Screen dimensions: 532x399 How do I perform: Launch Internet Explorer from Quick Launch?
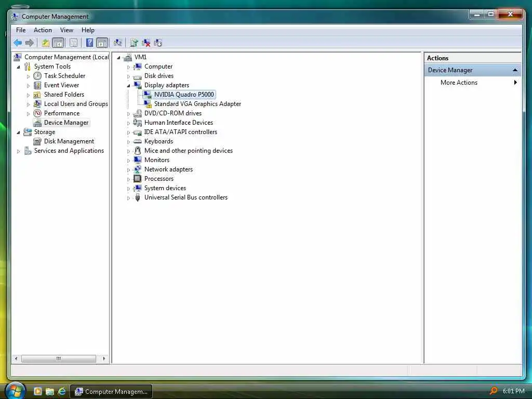(62, 391)
